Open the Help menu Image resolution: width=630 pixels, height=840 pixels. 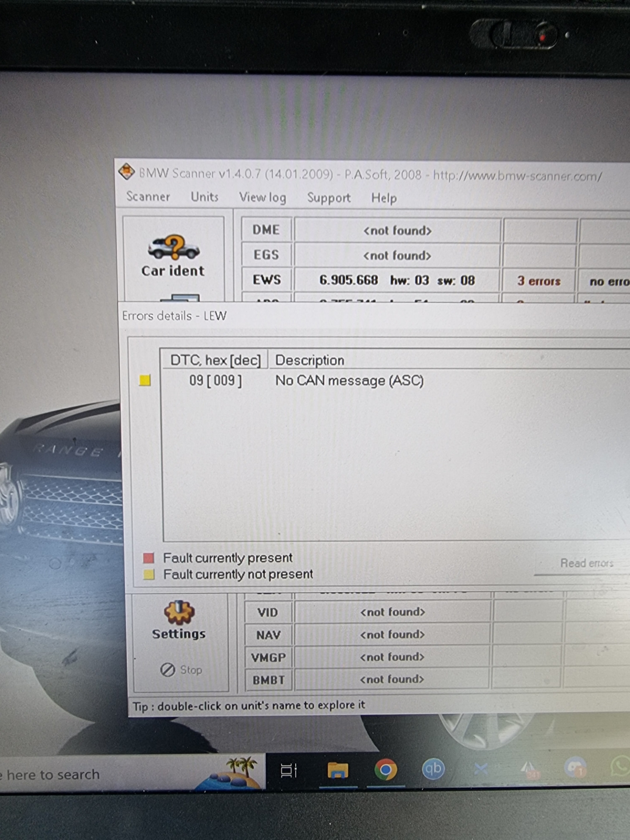pyautogui.click(x=384, y=199)
